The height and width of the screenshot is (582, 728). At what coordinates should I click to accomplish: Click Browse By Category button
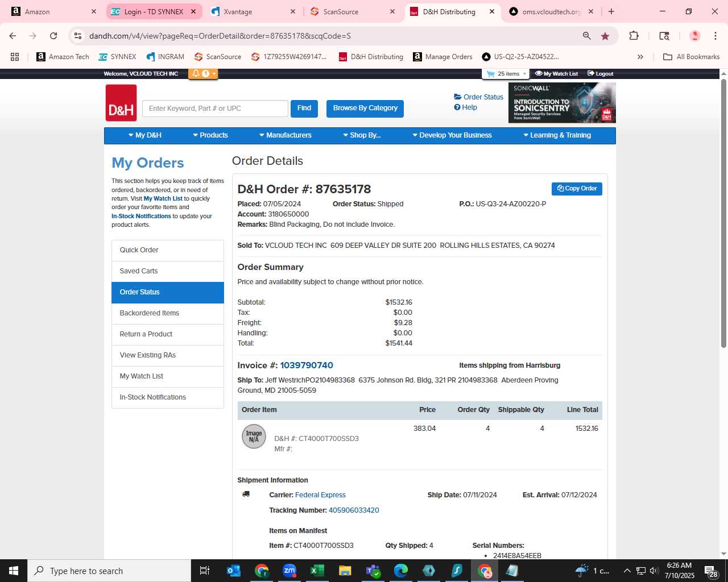[365, 109]
